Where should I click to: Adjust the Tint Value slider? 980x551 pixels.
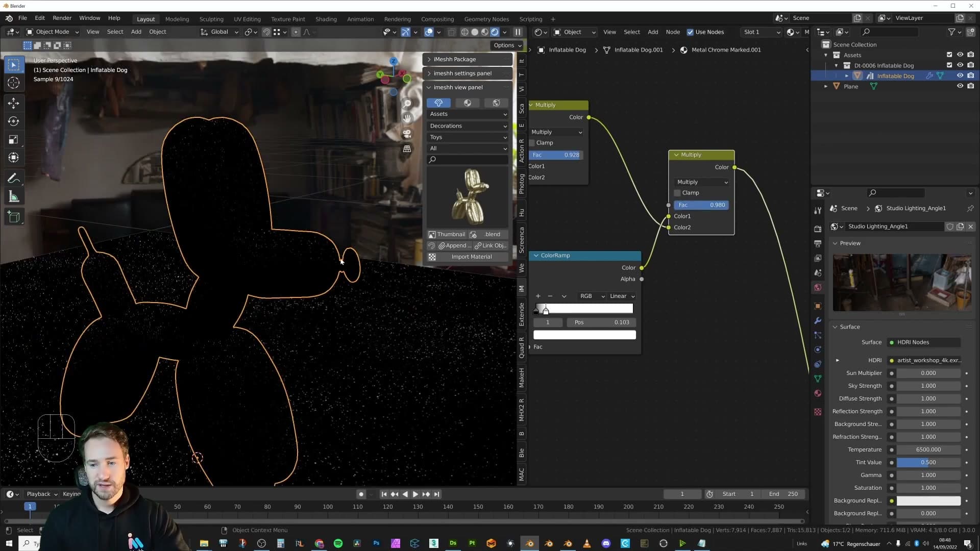[928, 462]
